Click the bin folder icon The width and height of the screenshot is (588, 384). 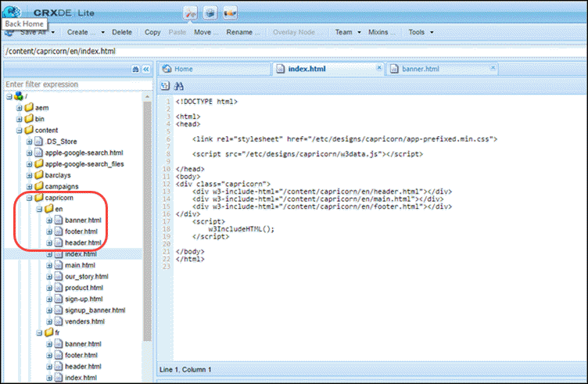coord(29,119)
